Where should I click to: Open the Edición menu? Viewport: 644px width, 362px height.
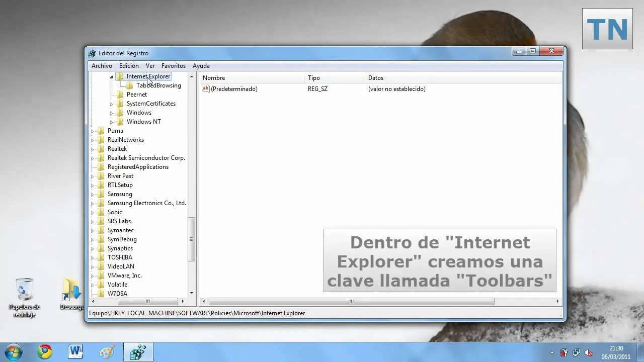(x=129, y=66)
